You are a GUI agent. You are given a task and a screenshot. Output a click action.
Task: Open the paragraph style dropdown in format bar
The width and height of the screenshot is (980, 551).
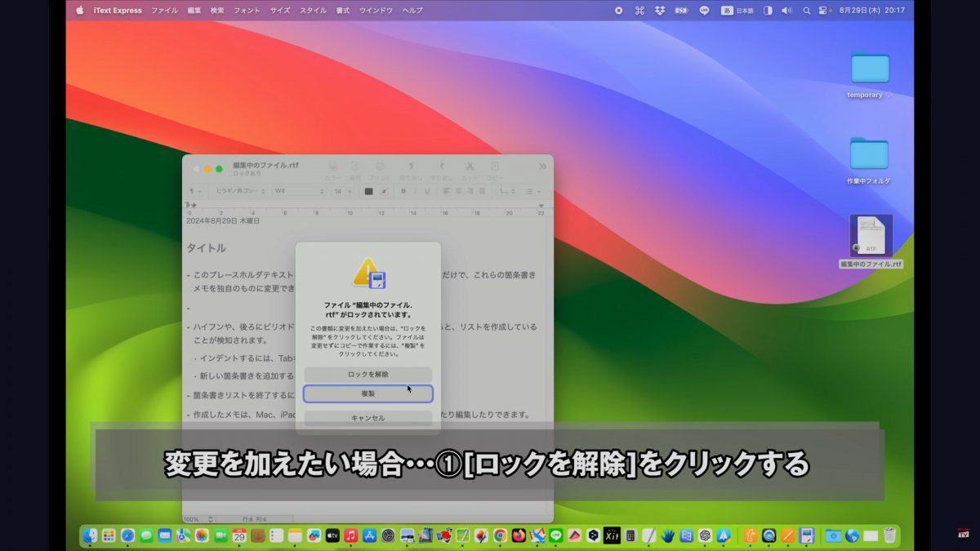[x=195, y=191]
